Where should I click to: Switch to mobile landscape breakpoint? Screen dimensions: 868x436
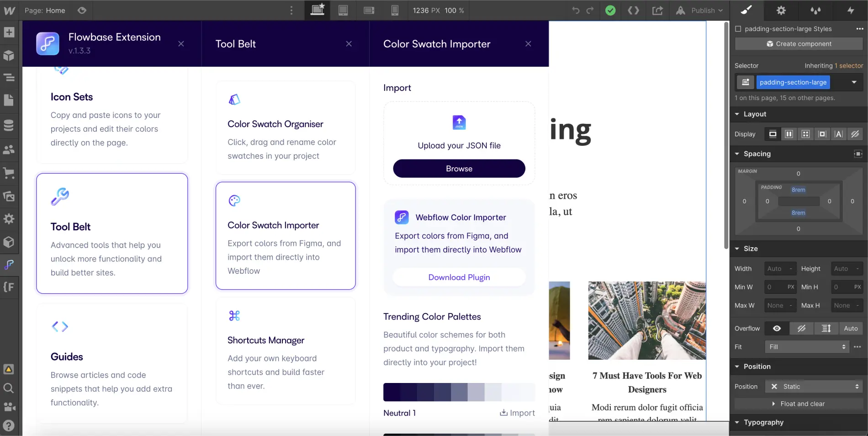pos(369,11)
